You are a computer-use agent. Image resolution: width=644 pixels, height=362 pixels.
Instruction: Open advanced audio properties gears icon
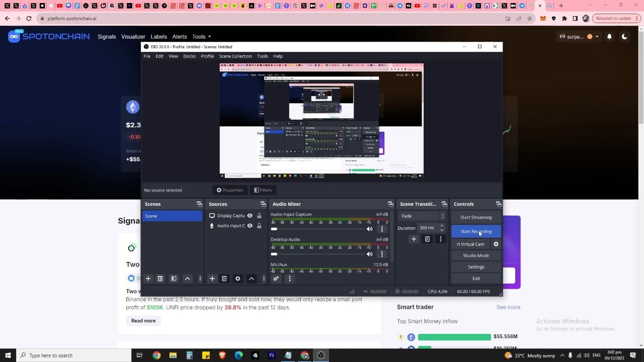(276, 279)
